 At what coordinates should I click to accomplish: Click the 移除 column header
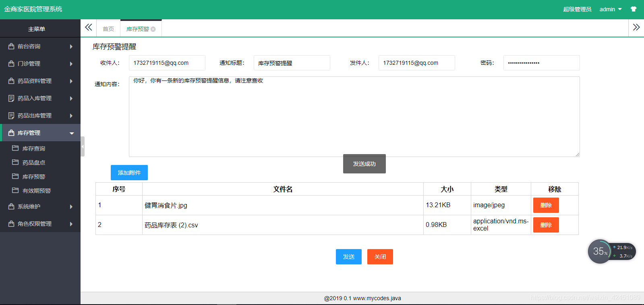point(555,189)
